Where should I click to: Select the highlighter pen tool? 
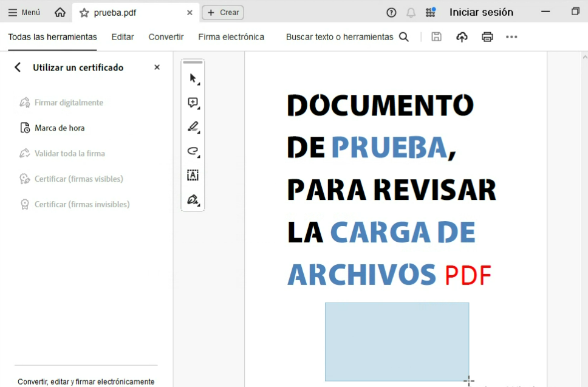[193, 127]
